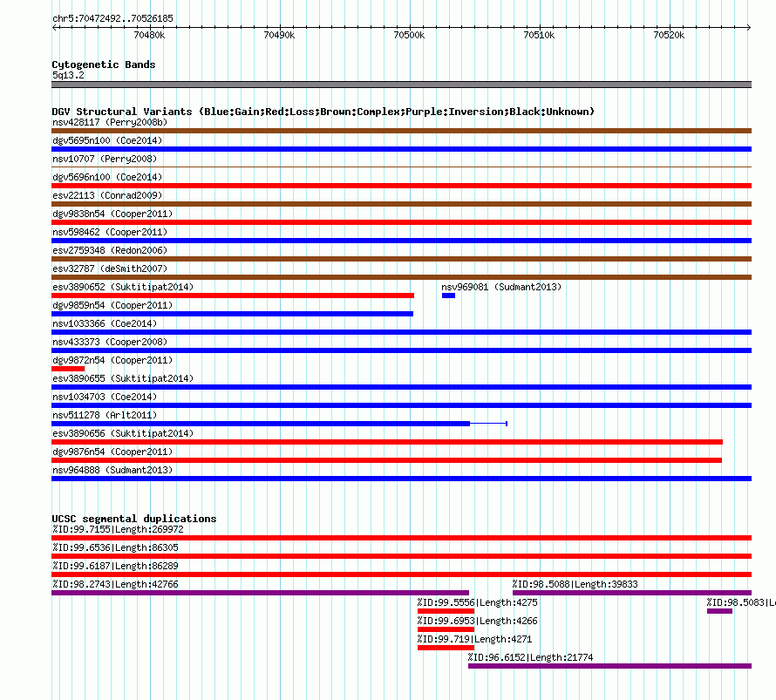Open variant esv3890656 (Suktitipat2014) label
This screenshot has width=776, height=700.
click(x=123, y=433)
